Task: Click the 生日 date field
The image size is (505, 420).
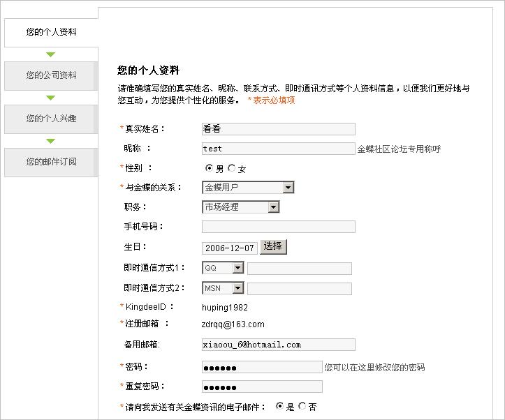Action: (229, 248)
